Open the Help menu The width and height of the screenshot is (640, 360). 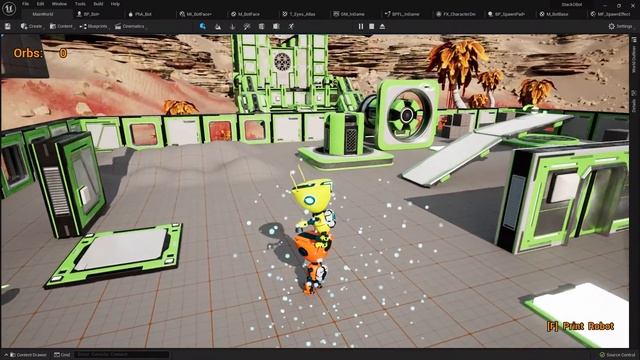(x=116, y=4)
